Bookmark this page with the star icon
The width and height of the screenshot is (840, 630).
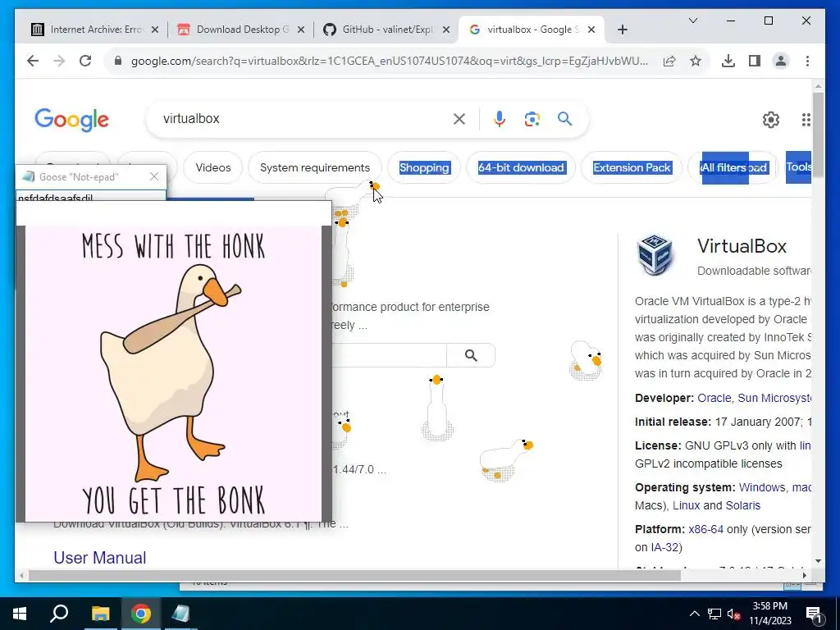[x=696, y=61]
